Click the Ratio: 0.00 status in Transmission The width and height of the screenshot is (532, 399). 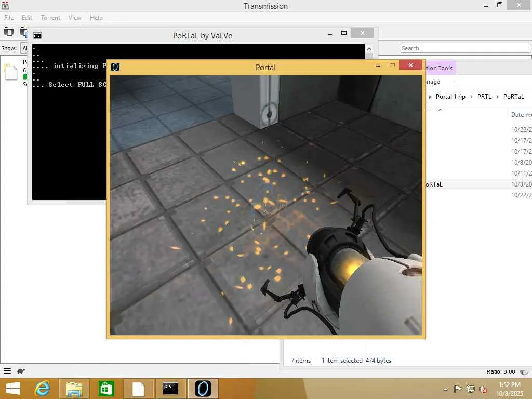point(501,372)
